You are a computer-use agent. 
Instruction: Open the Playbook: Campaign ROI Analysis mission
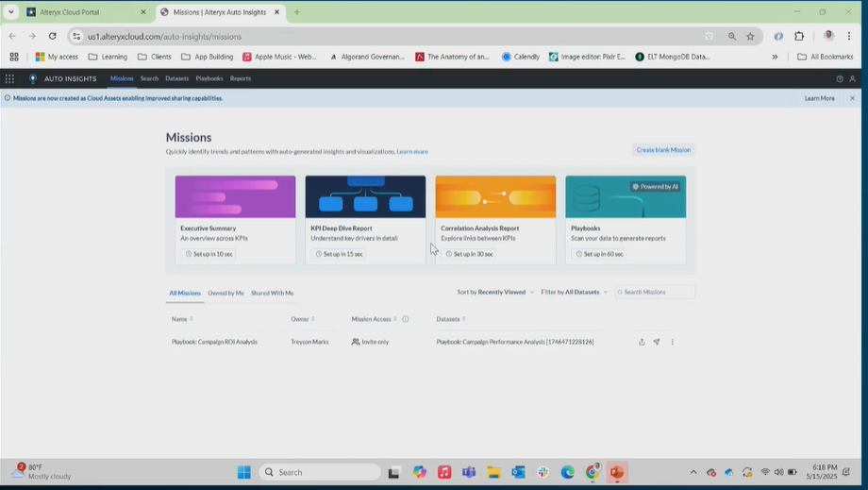tap(214, 342)
